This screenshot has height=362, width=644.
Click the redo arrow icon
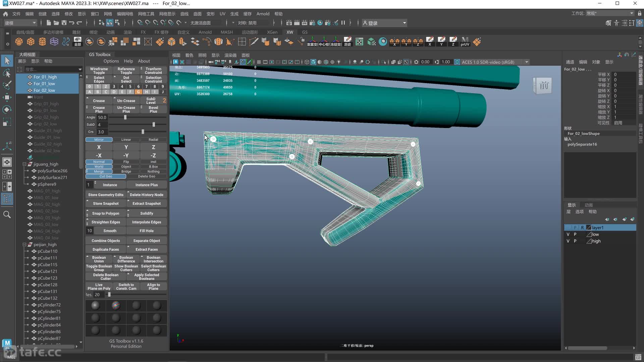[79, 23]
